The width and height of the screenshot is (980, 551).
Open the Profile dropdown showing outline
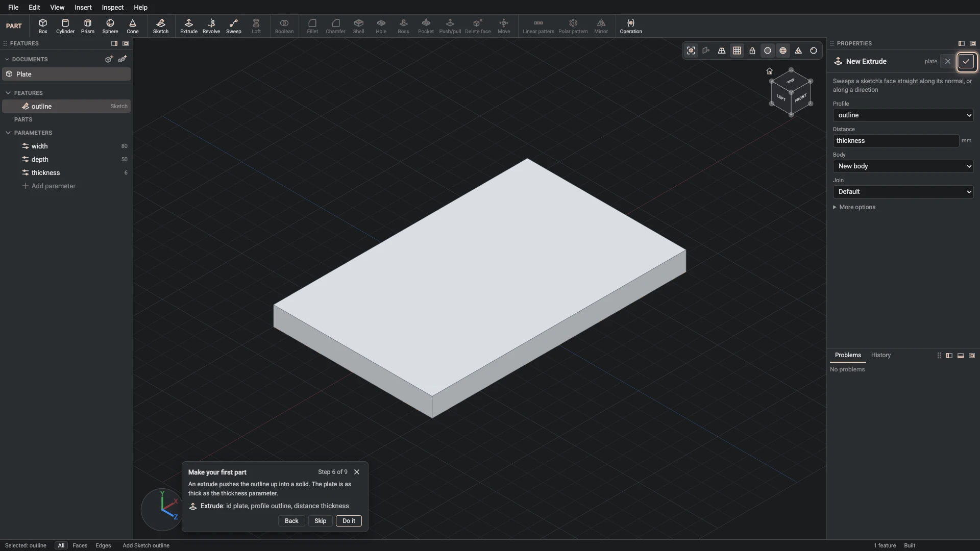(903, 115)
